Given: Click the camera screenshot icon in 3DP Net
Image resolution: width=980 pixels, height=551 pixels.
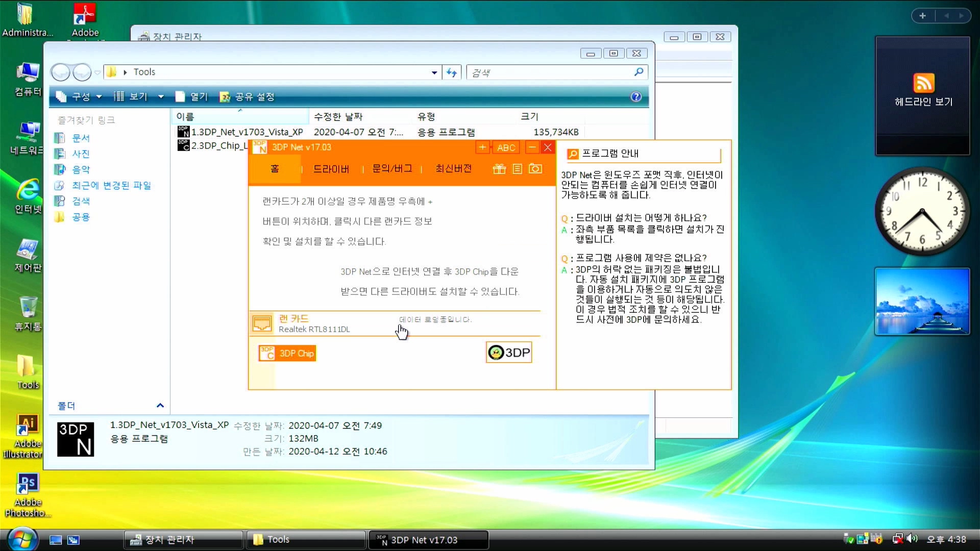Looking at the screenshot, I should point(535,169).
